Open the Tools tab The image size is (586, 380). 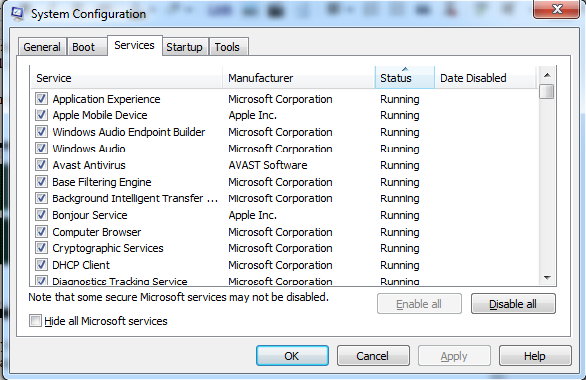[228, 47]
